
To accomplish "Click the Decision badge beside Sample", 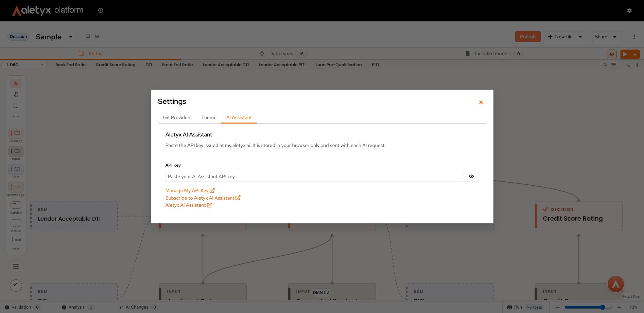I will (18, 37).
